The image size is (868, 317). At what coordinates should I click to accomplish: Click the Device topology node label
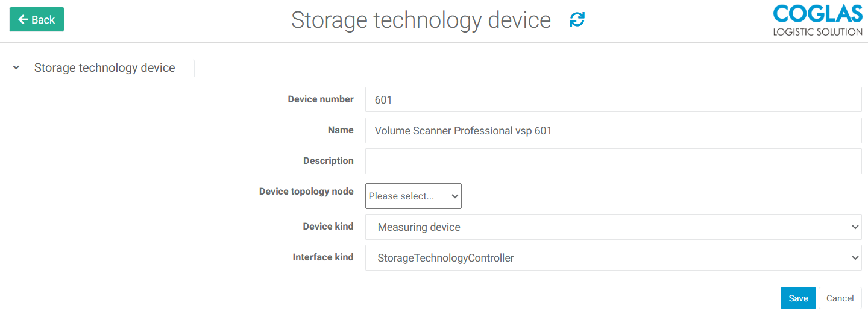pyautogui.click(x=306, y=192)
